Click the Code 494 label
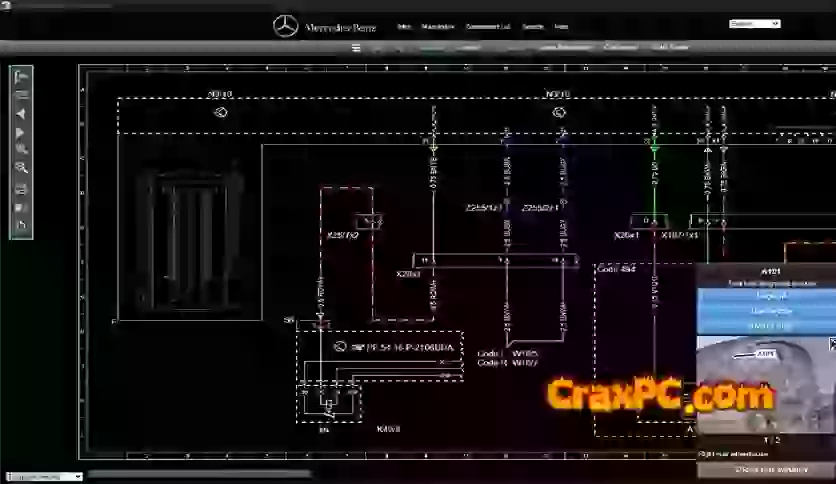836x484 pixels. click(616, 269)
